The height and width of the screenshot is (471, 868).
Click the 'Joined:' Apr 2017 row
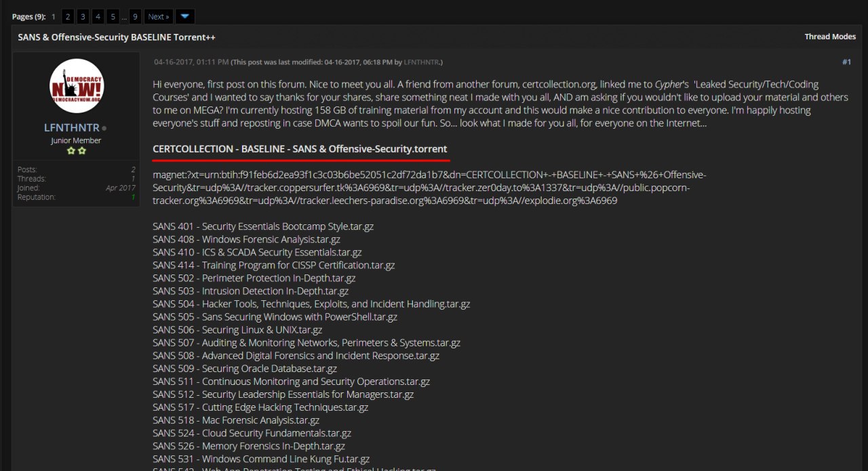coord(77,188)
